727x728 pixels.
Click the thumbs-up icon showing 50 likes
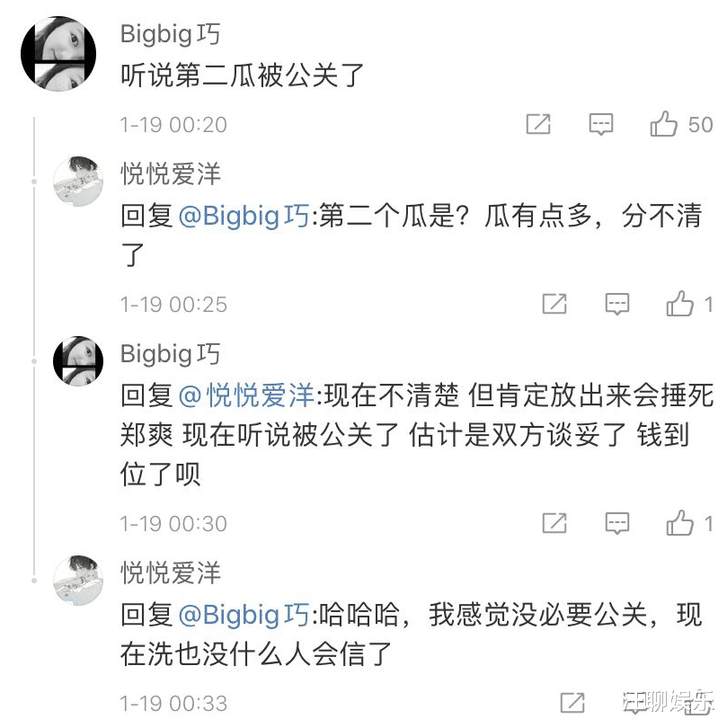point(665,125)
